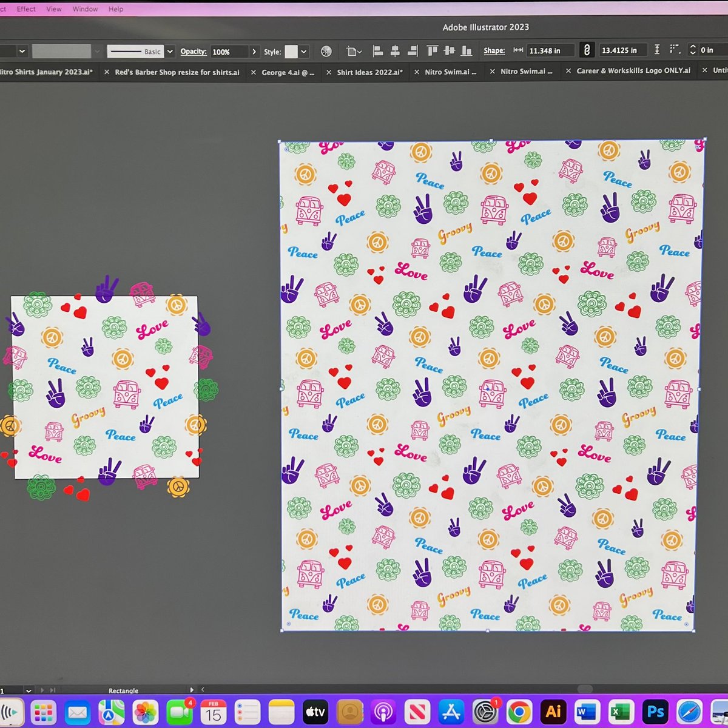Open the Basic brush definition dropdown

click(x=170, y=52)
